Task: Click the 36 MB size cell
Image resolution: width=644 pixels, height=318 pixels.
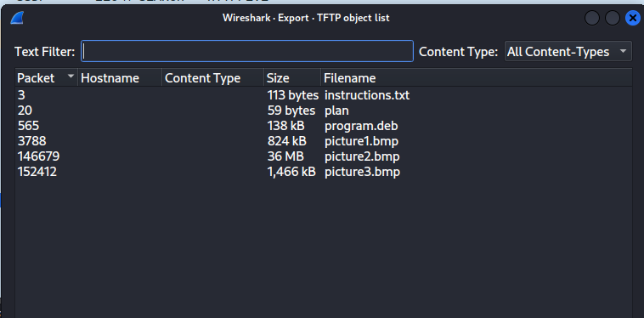Action: 285,156
